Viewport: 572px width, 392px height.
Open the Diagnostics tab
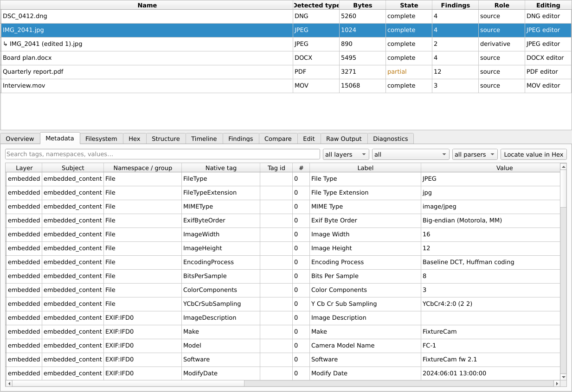[x=391, y=139]
